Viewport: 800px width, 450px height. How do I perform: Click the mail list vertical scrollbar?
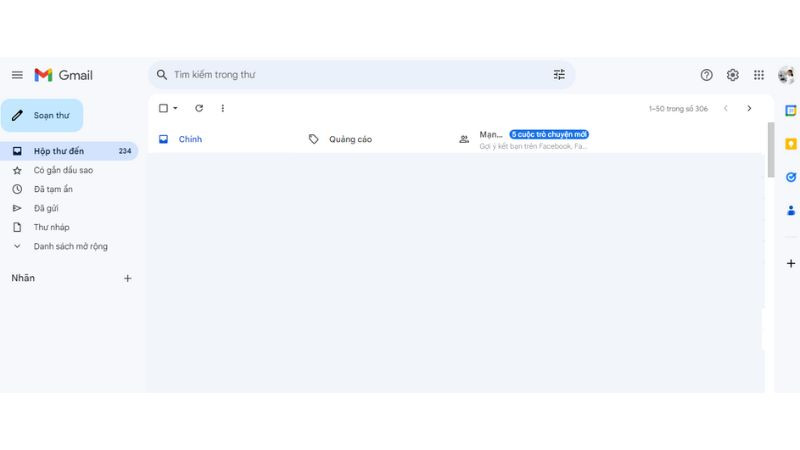[770, 150]
